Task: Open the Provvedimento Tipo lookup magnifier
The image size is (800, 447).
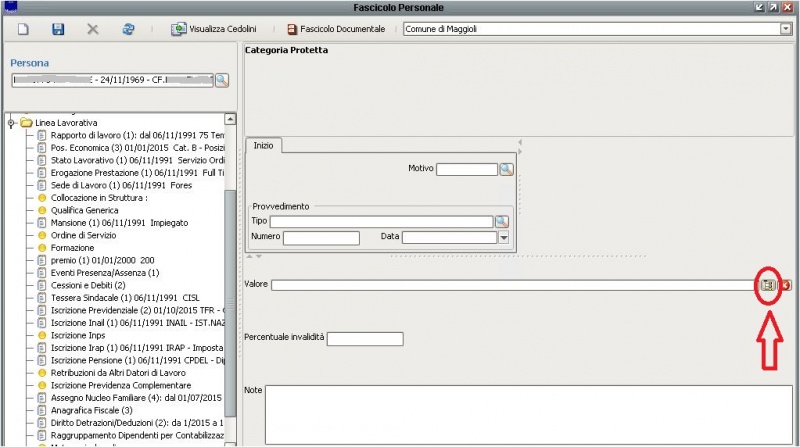Action: click(502, 221)
